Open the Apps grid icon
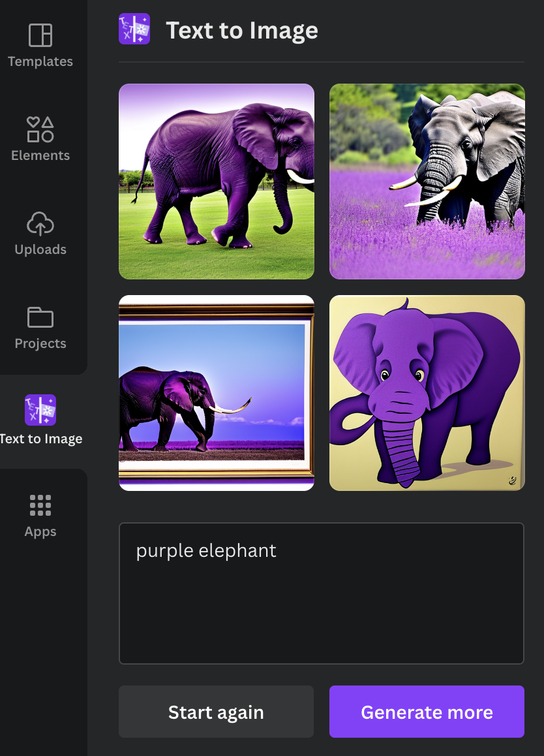544x756 pixels. pyautogui.click(x=40, y=505)
